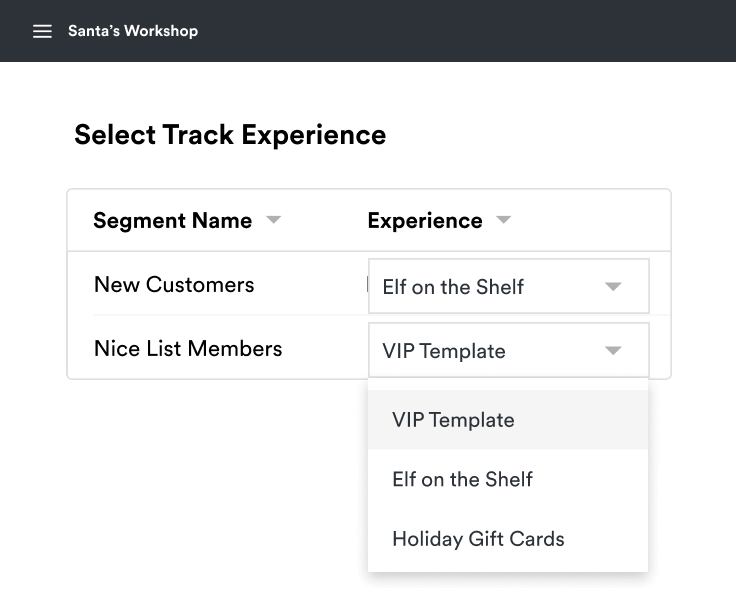Click the Nice List Members dropdown caret
The image size is (736, 593).
pyautogui.click(x=613, y=351)
